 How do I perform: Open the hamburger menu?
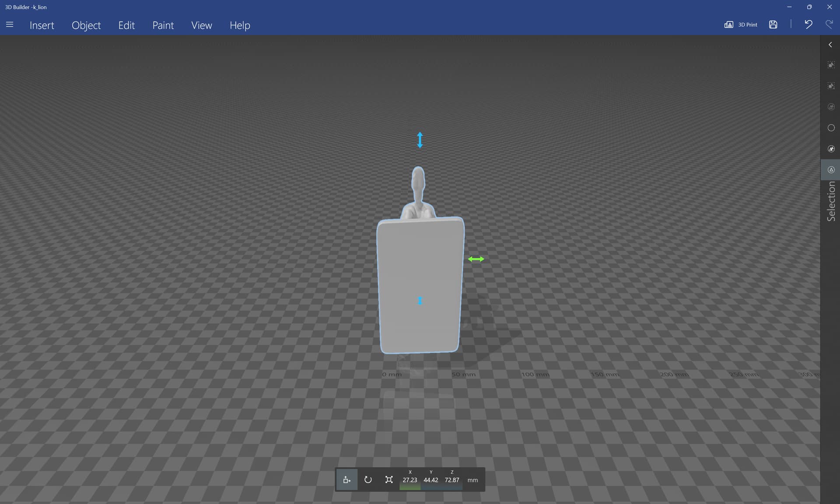point(10,25)
